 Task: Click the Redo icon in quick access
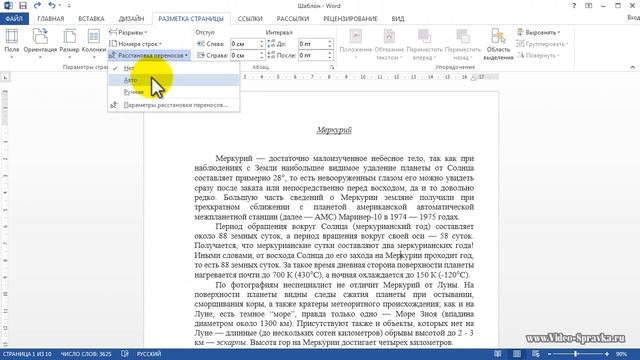[x=38, y=6]
